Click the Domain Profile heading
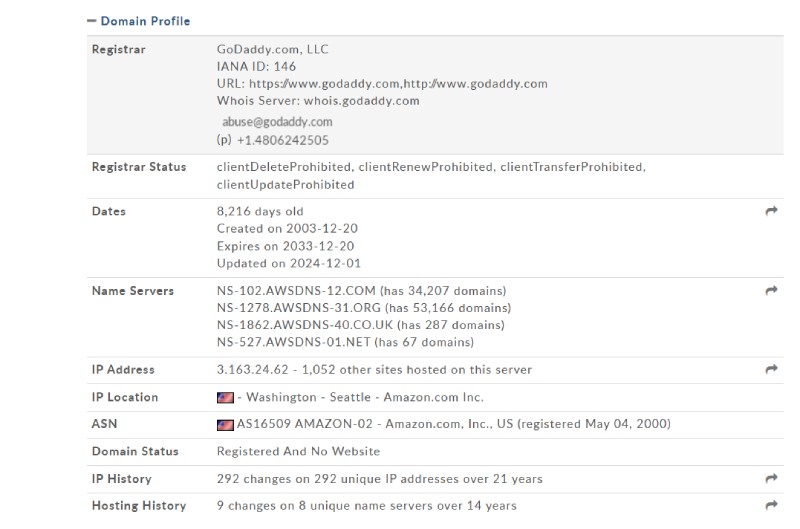Viewport: 800px width, 529px height. click(145, 21)
